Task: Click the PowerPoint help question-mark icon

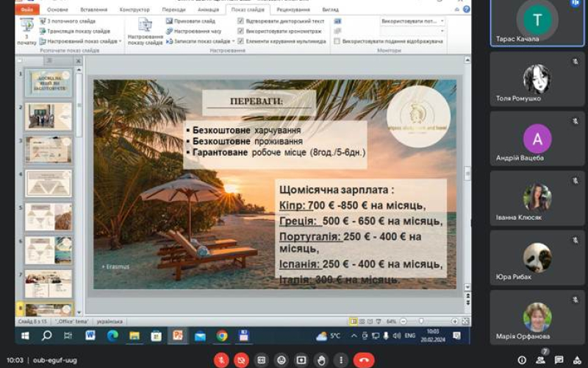Action: [x=466, y=10]
